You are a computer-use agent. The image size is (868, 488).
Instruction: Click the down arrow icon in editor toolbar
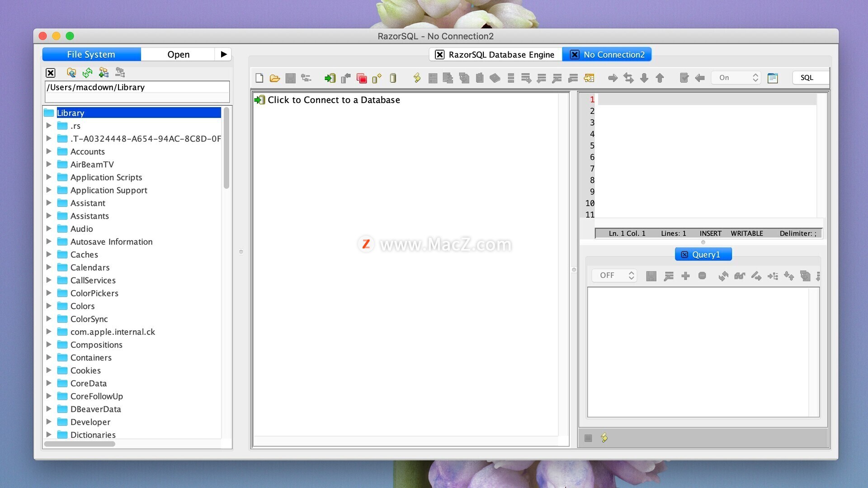[644, 78]
